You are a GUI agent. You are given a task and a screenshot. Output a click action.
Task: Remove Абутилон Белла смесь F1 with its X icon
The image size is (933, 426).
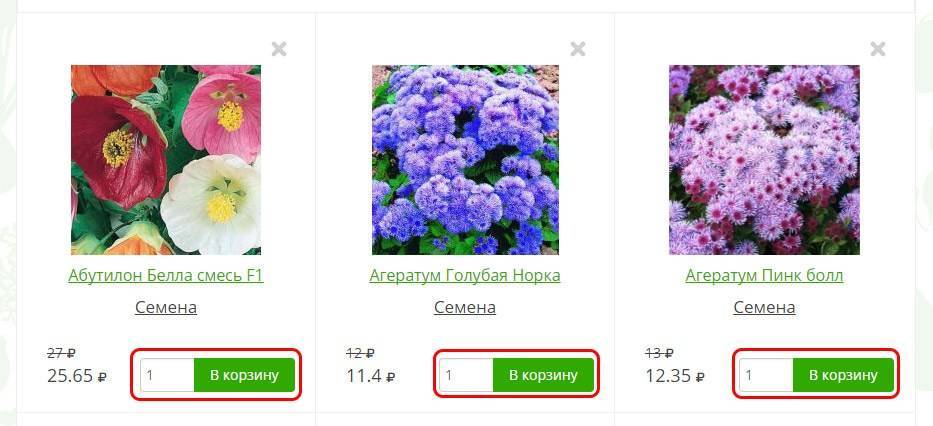[x=279, y=49]
